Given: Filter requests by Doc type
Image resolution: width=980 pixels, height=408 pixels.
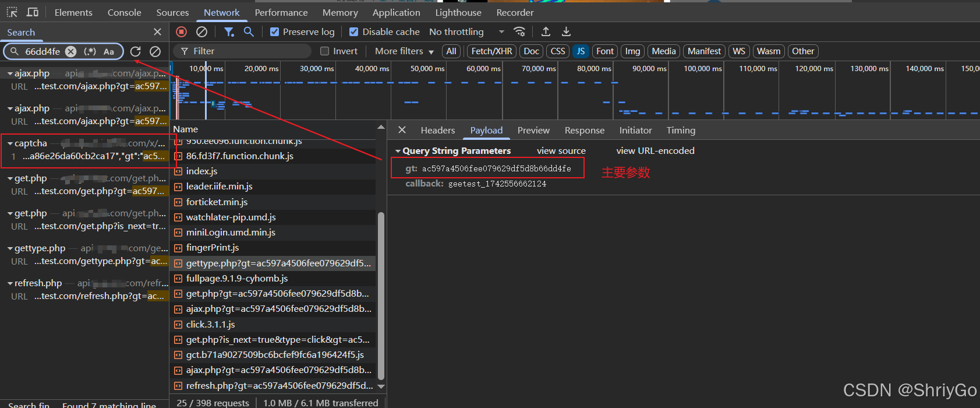Looking at the screenshot, I should tap(531, 51).
